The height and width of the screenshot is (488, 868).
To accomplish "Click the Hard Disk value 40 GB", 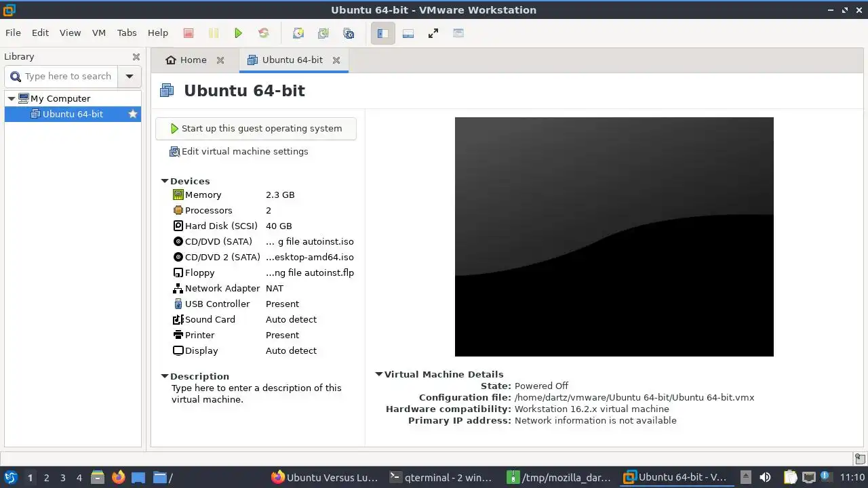I will [279, 226].
